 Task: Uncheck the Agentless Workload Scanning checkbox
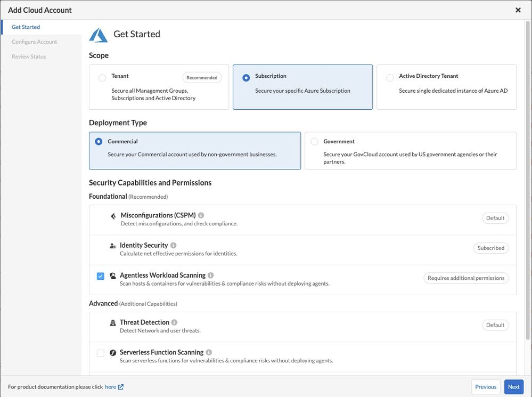[x=101, y=276]
